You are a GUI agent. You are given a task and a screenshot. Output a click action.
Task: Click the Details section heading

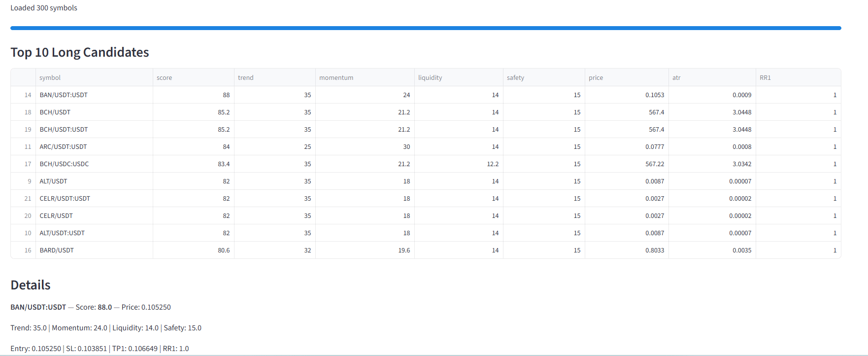[x=31, y=285]
